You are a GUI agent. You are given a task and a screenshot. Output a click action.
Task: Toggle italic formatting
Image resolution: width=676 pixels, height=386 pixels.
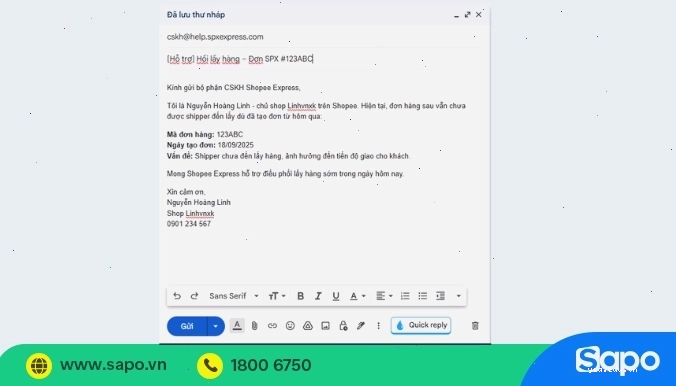coord(318,296)
